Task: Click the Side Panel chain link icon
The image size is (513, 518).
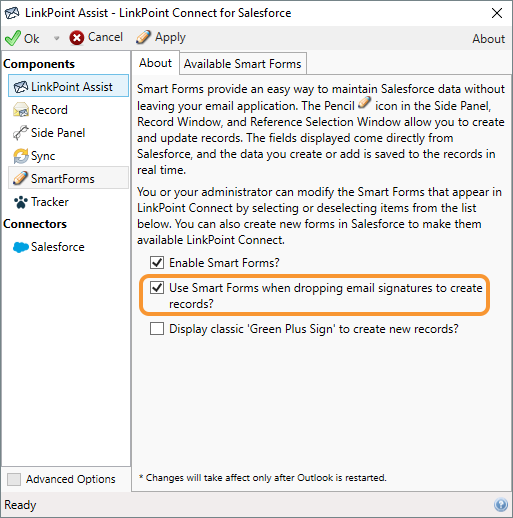Action: coord(21,133)
